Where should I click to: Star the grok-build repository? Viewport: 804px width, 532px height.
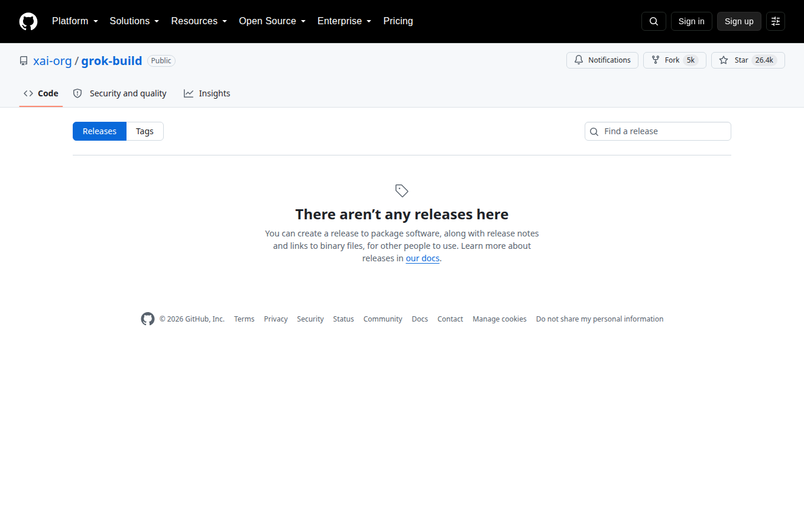748,60
